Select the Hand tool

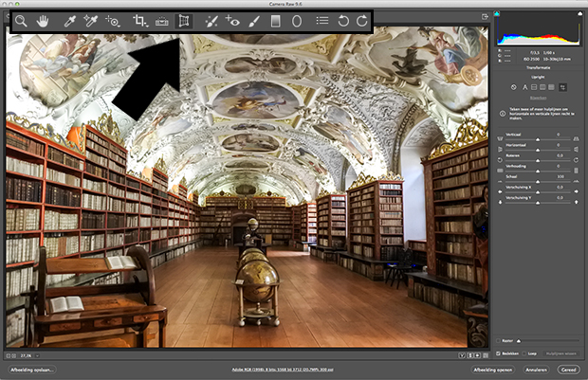click(43, 22)
